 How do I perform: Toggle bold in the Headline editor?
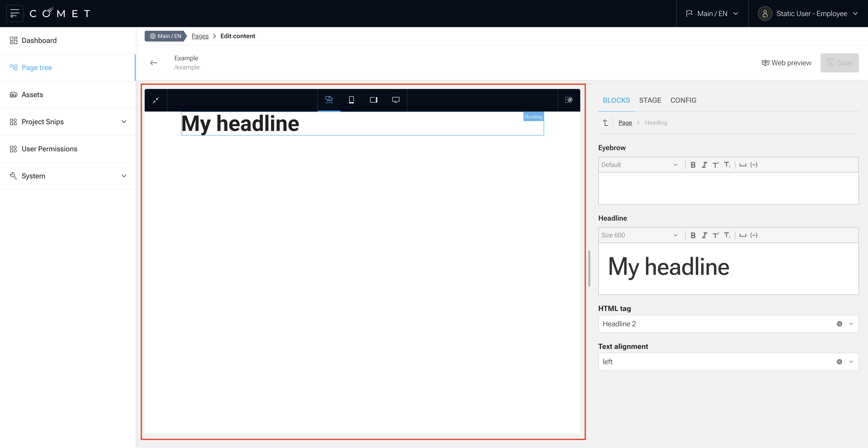coord(693,235)
